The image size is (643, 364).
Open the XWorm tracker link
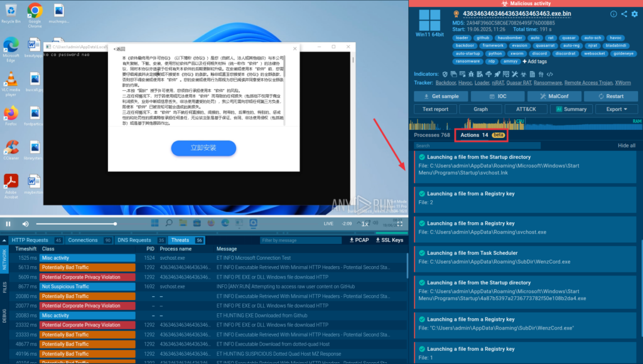(622, 83)
